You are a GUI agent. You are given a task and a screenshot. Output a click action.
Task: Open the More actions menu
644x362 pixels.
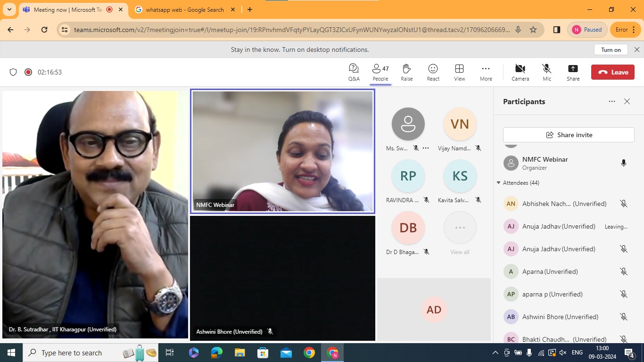point(486,72)
